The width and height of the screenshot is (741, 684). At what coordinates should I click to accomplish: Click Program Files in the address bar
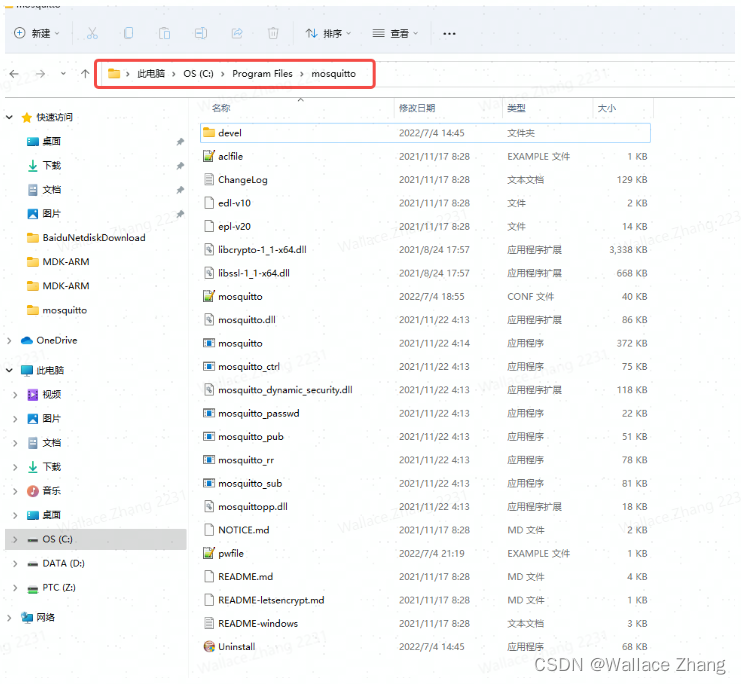pos(262,74)
